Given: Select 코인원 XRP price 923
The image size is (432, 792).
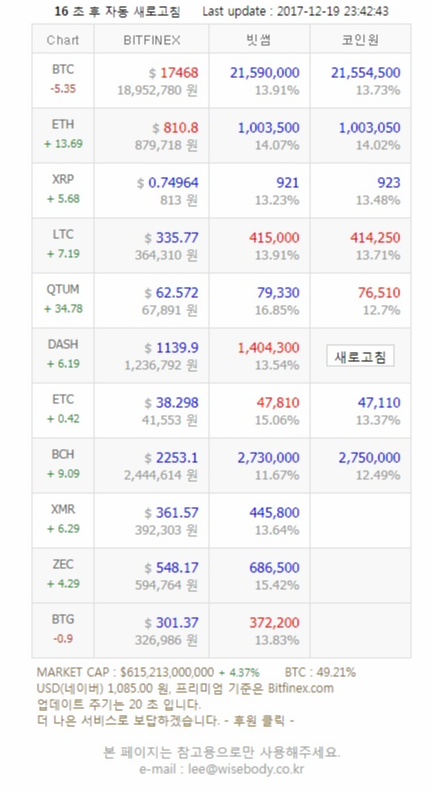Looking at the screenshot, I should [389, 183].
